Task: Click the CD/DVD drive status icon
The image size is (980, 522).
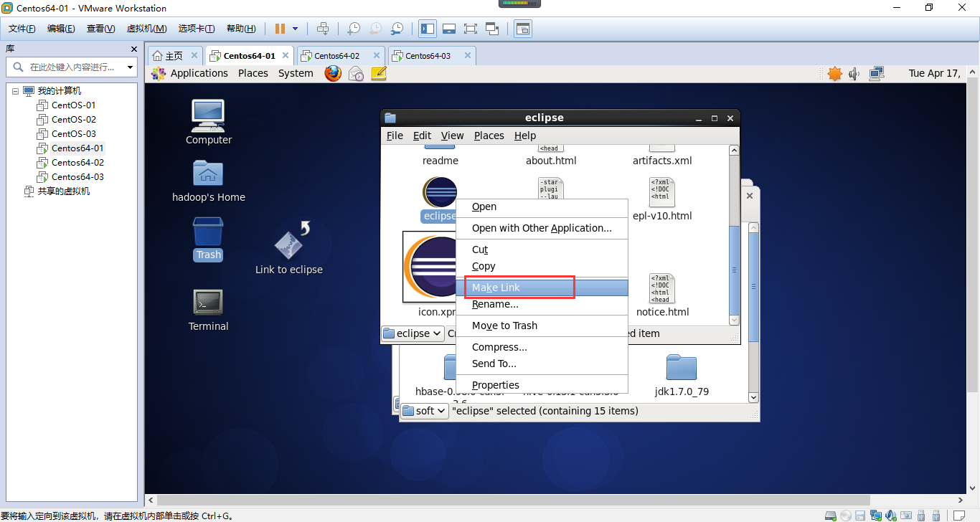Action: coord(845,516)
